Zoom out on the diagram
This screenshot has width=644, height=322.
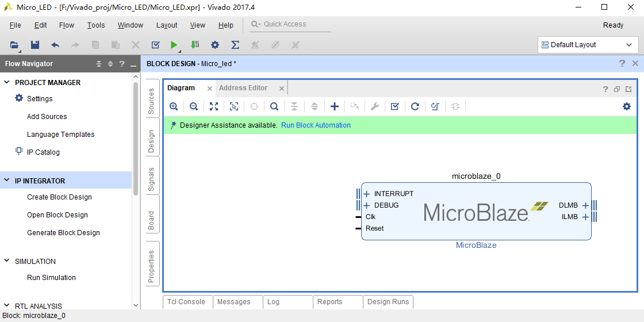[194, 107]
